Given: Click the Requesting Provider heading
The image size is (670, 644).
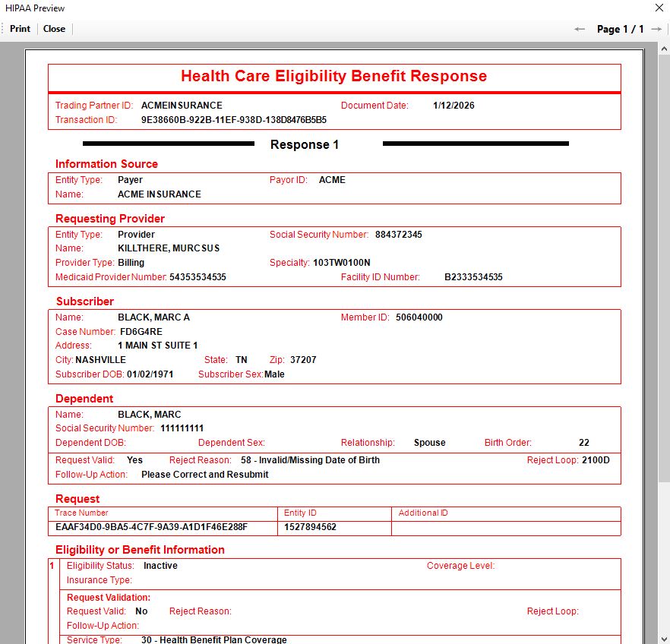Looking at the screenshot, I should click(x=110, y=219).
